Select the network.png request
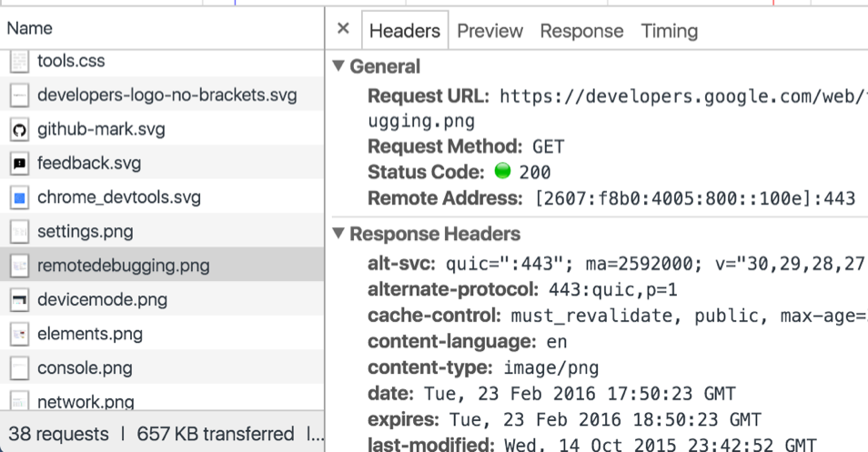Viewport: 868px width, 452px height. click(162, 398)
